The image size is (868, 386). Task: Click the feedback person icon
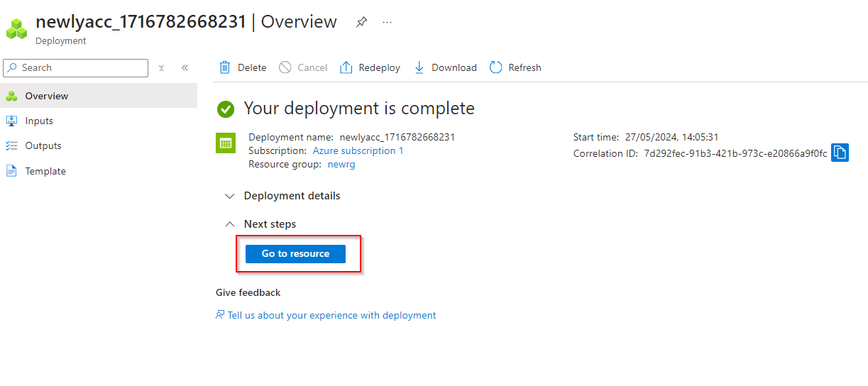[220, 315]
